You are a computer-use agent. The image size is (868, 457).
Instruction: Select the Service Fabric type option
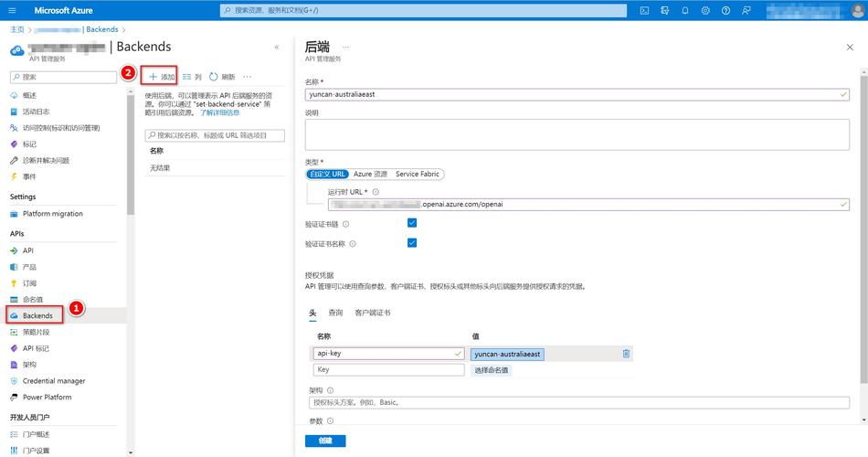tap(418, 174)
